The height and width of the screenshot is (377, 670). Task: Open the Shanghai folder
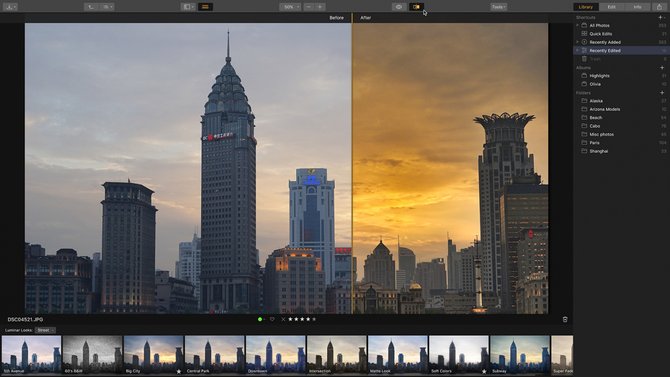coord(598,151)
